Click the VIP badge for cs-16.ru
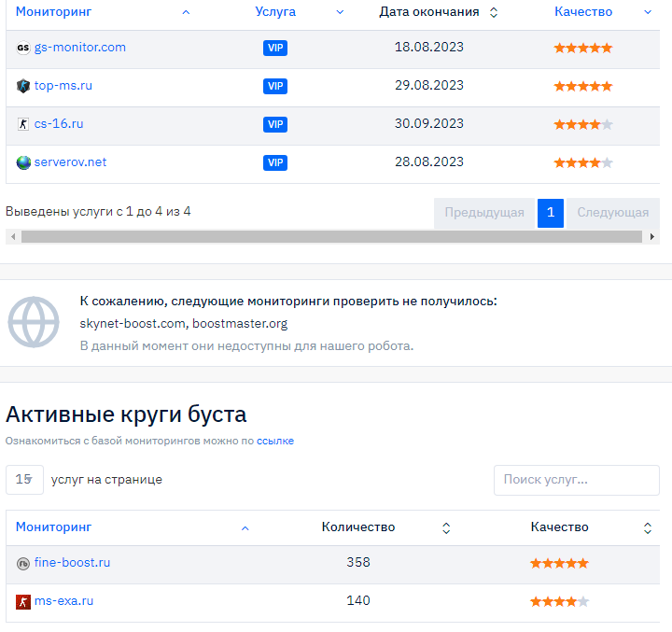672x632 pixels. [275, 124]
